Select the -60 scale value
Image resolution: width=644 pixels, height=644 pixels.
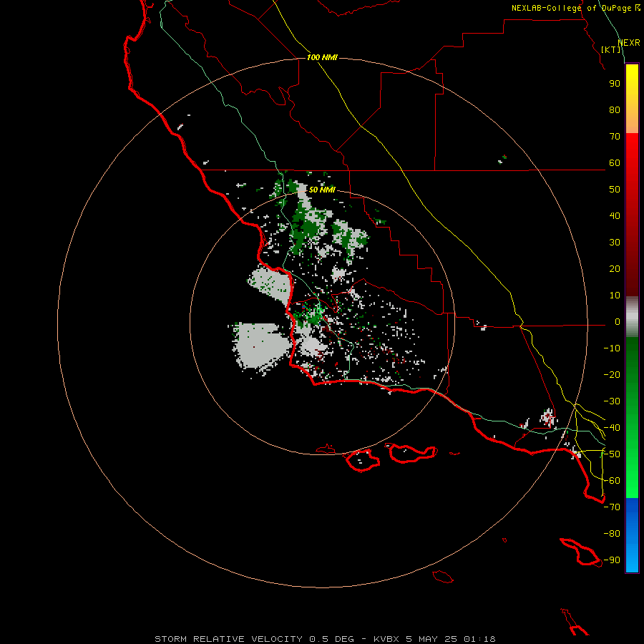click(x=612, y=481)
